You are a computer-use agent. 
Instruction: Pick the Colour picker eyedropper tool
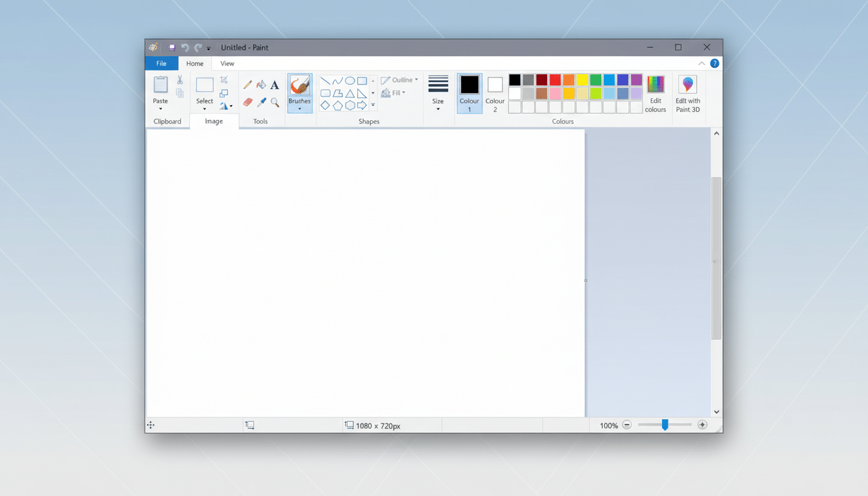pos(261,101)
